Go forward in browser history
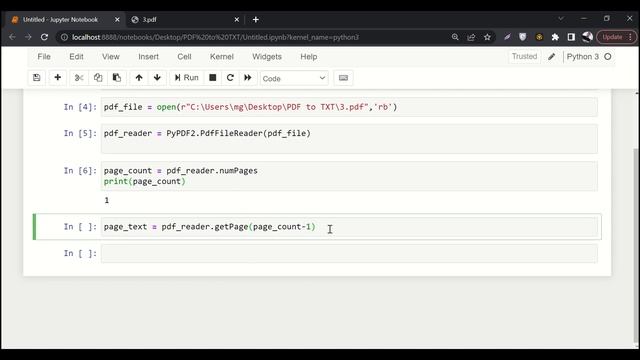 pos(28,37)
